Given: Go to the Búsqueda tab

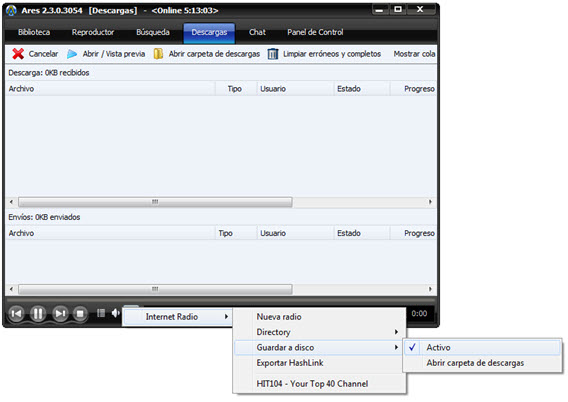Looking at the screenshot, I should 153,32.
